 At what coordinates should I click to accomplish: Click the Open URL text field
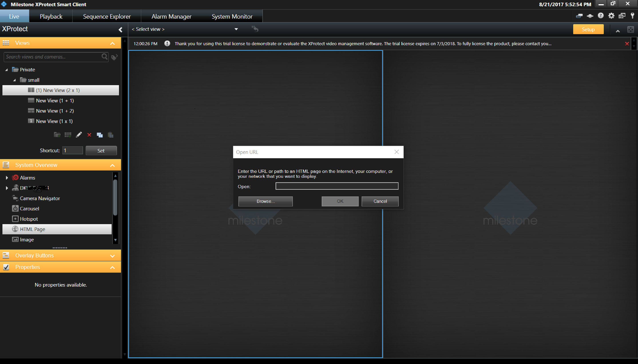click(337, 186)
